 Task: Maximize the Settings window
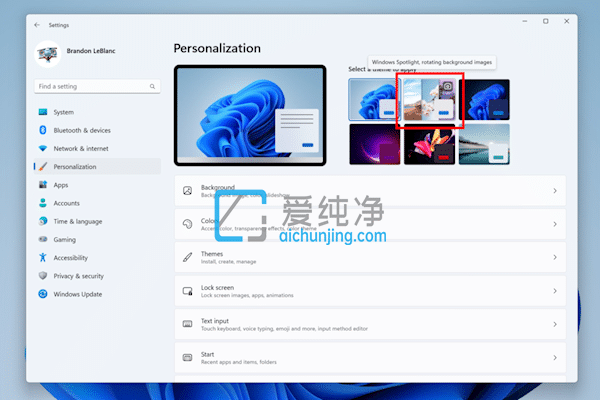[546, 21]
